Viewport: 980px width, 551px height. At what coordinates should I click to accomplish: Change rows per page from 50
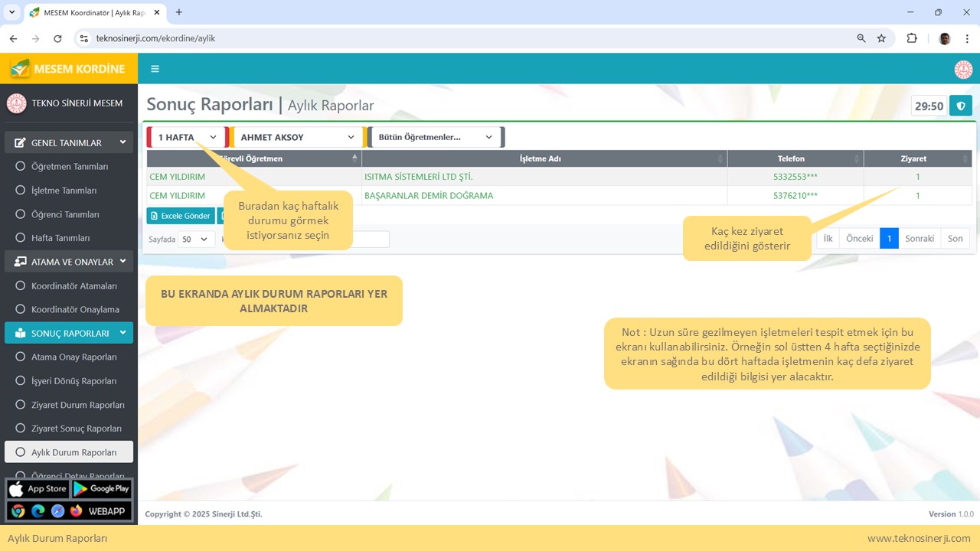(x=195, y=240)
